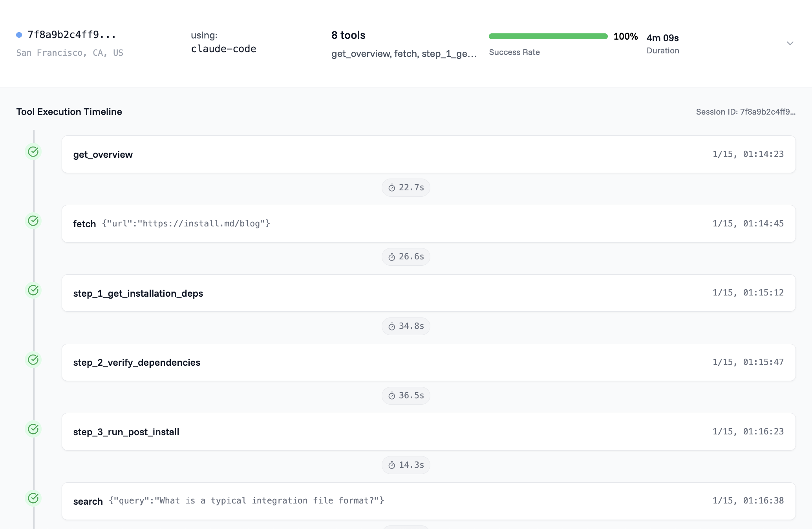The image size is (812, 529).
Task: Click the green checkmark next to get_overview
Action: (33, 151)
